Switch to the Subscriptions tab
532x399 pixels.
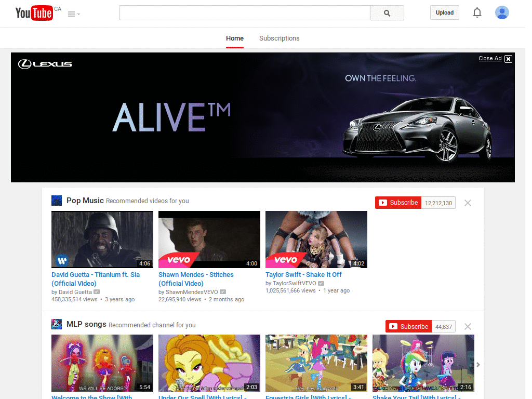pos(279,38)
